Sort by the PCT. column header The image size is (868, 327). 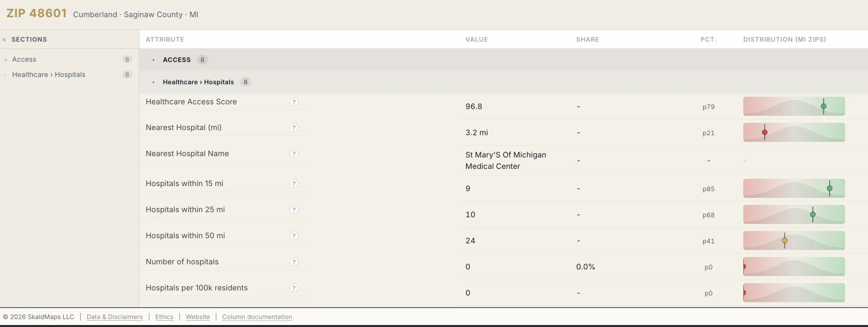(x=708, y=39)
